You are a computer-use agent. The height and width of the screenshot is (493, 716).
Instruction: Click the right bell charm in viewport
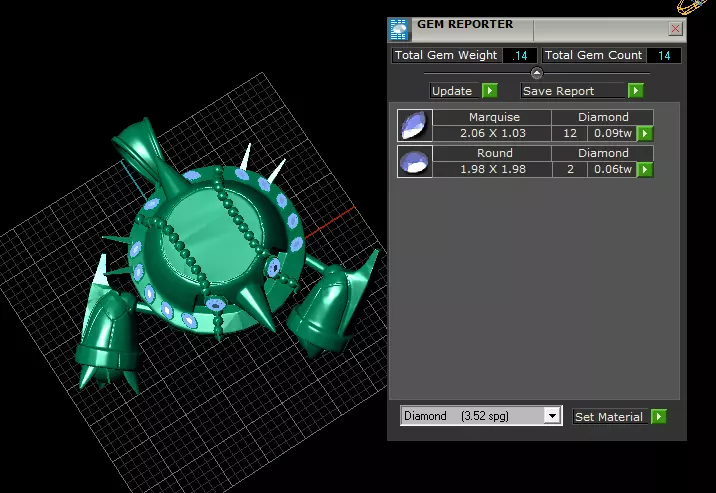330,305
